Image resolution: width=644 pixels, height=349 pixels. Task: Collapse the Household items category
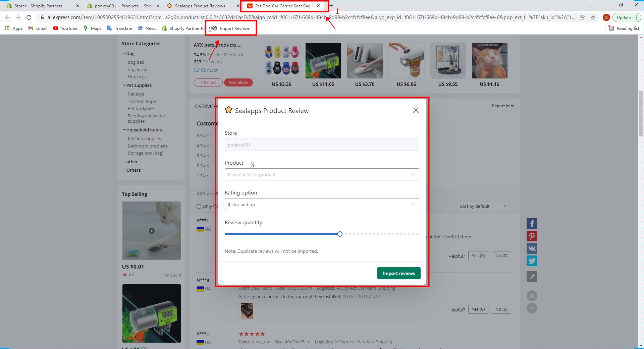(x=124, y=130)
